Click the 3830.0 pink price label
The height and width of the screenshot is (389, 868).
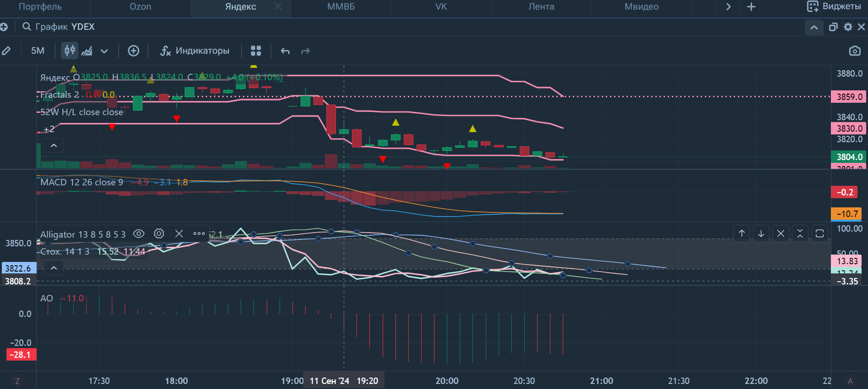pos(849,128)
